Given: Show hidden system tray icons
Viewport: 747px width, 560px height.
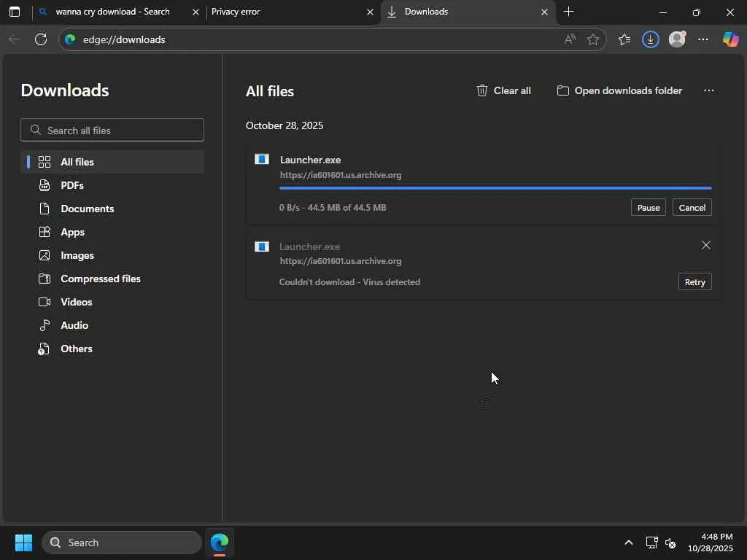Looking at the screenshot, I should click(x=628, y=542).
